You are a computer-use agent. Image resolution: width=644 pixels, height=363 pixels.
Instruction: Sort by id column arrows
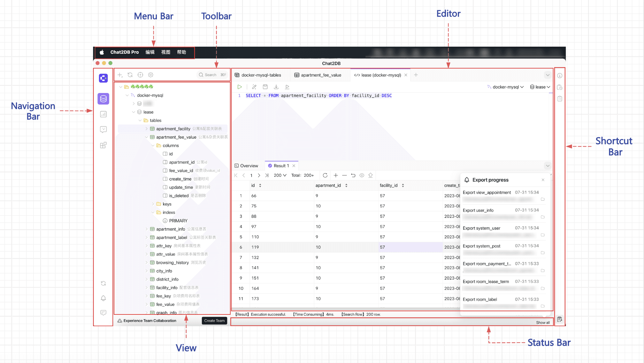pyautogui.click(x=260, y=185)
